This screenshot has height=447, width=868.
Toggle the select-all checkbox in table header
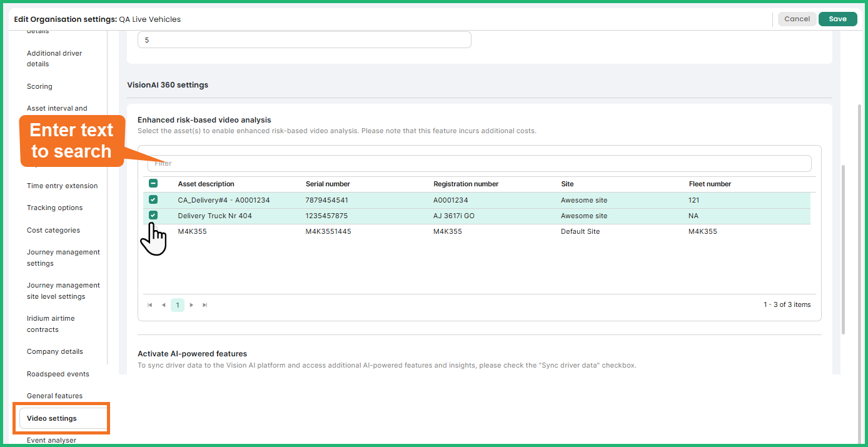[153, 183]
